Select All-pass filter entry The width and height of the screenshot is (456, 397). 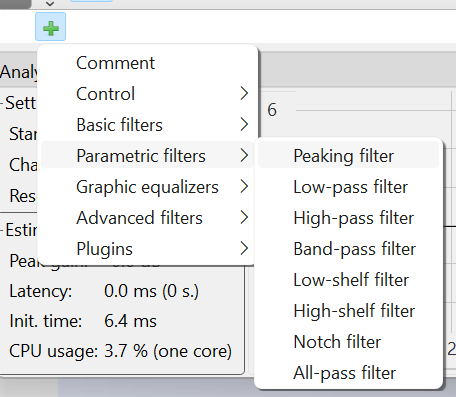click(348, 373)
